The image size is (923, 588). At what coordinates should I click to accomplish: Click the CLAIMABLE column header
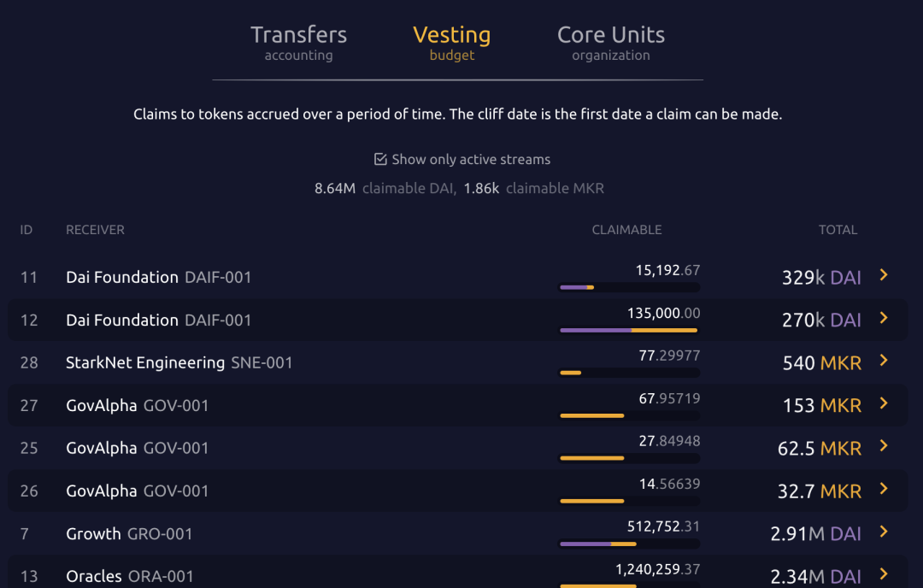[626, 230]
